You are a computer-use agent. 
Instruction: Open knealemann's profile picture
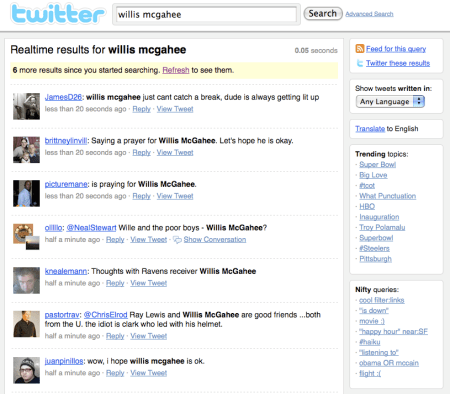pos(26,280)
